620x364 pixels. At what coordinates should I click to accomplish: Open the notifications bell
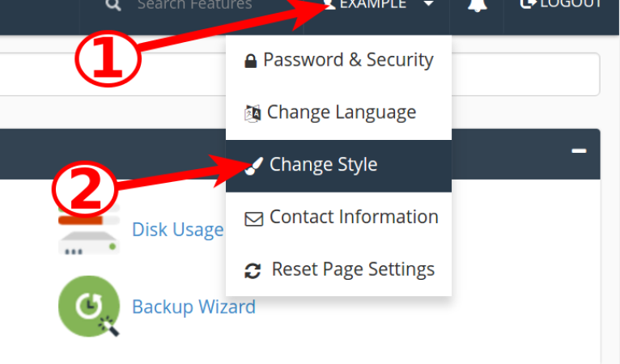coord(478,6)
